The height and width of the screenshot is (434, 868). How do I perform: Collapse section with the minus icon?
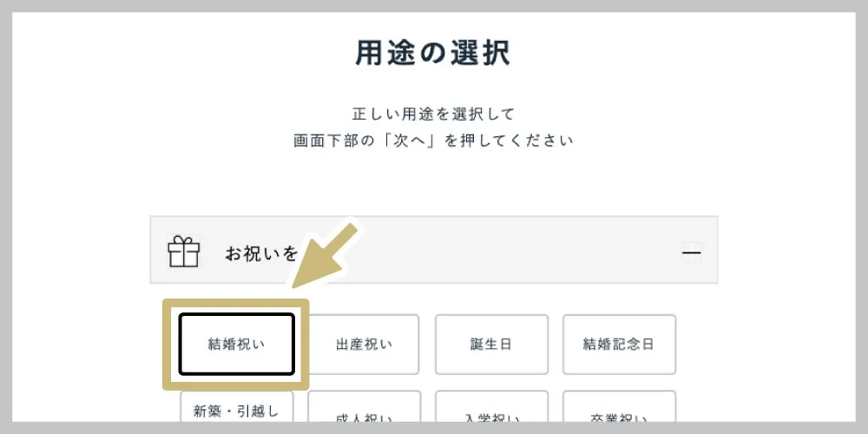[x=691, y=253]
